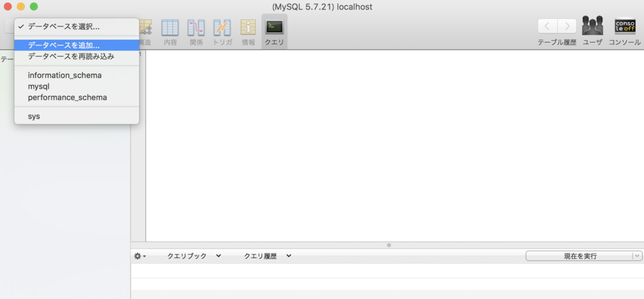Click the split-pane divider handle dot
The height and width of the screenshot is (299, 644).
point(389,245)
